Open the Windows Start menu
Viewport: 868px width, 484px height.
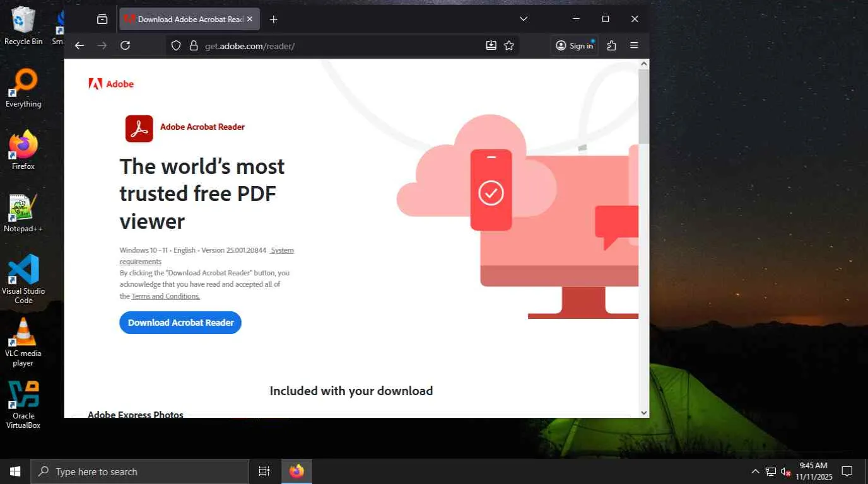(x=15, y=471)
